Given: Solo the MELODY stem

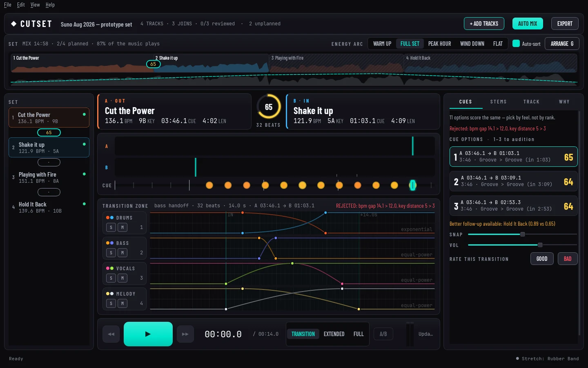Looking at the screenshot, I should point(111,303).
